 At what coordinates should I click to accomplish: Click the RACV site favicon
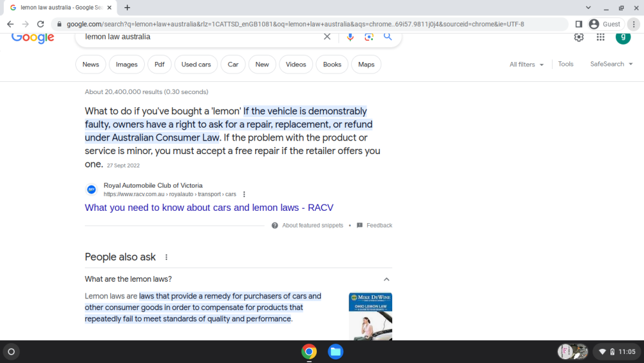(91, 189)
